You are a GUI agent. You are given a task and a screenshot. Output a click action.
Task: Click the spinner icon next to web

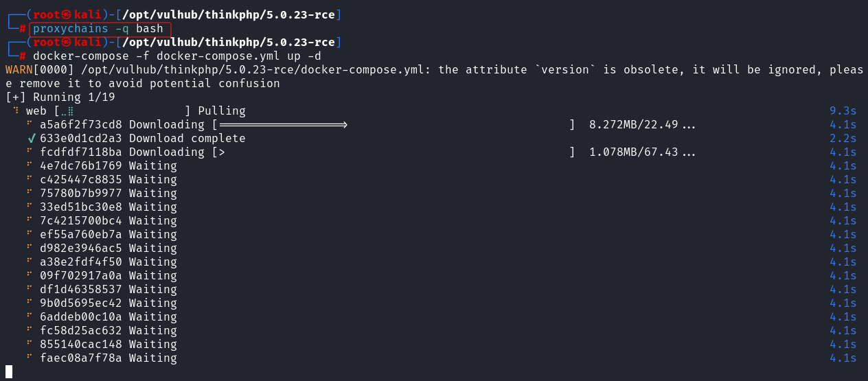click(x=16, y=111)
